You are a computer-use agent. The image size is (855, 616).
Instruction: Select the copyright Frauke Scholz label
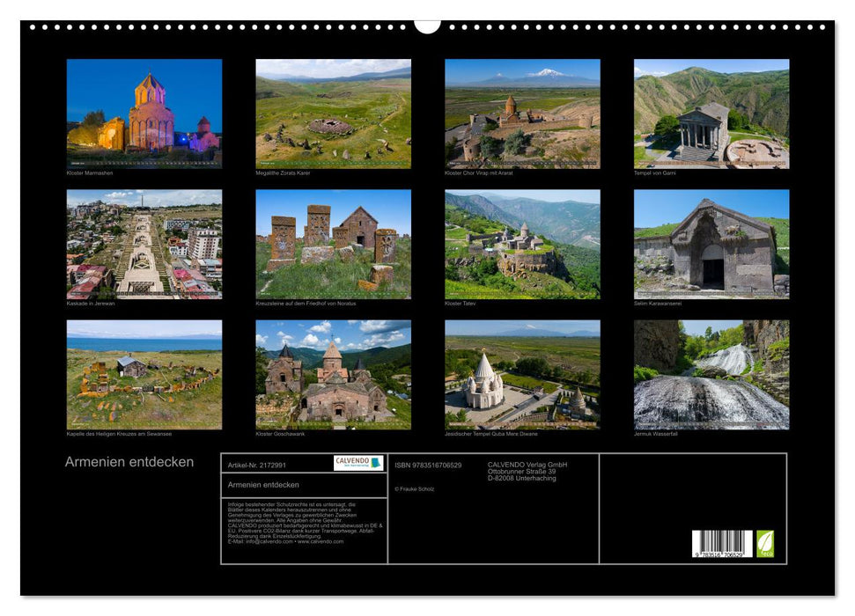[x=414, y=489]
